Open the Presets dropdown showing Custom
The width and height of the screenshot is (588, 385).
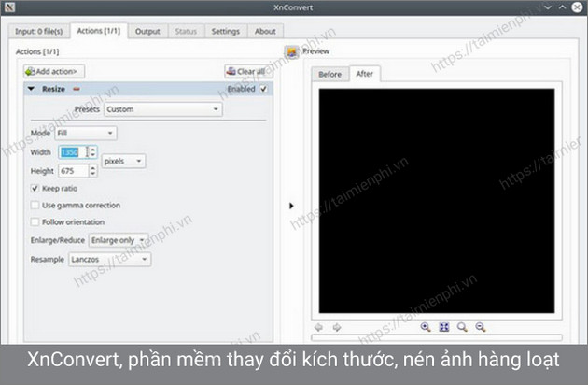[162, 109]
